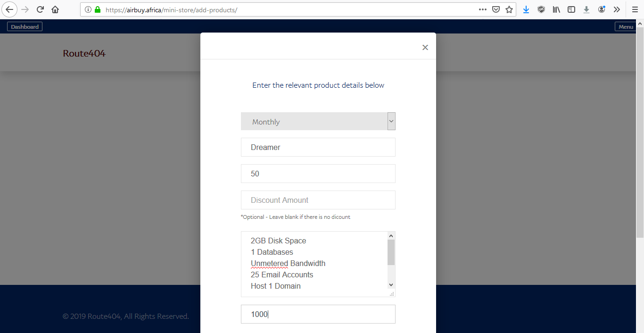Open the Library bookshelf icon

556,9
